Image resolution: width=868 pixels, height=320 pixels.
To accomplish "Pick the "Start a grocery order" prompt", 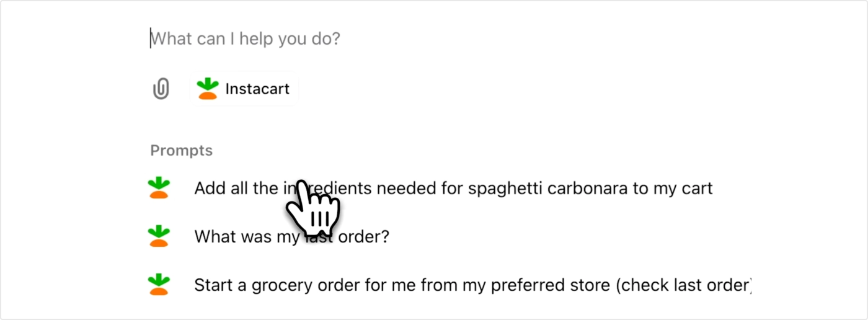I will 471,285.
